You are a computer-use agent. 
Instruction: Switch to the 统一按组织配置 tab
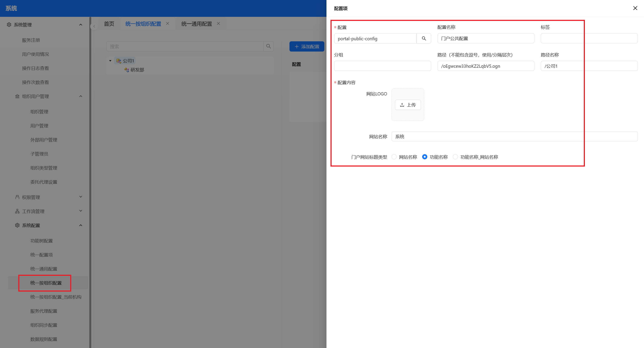tap(143, 24)
